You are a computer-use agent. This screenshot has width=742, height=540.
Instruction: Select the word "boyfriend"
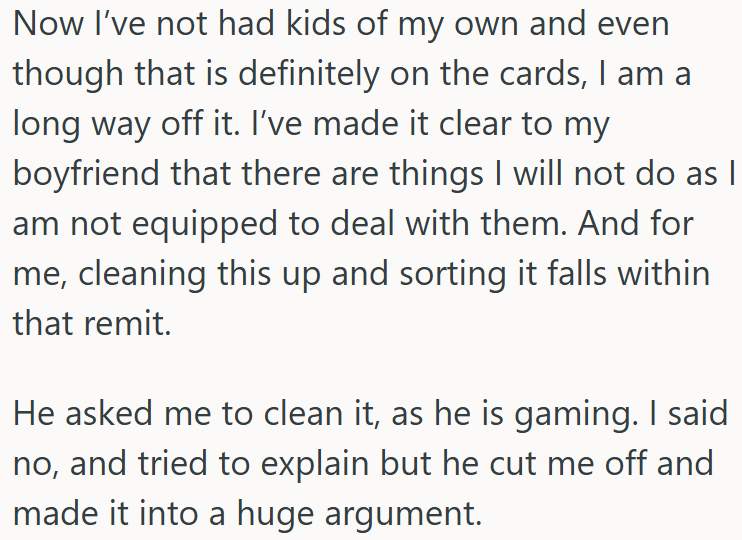point(86,173)
